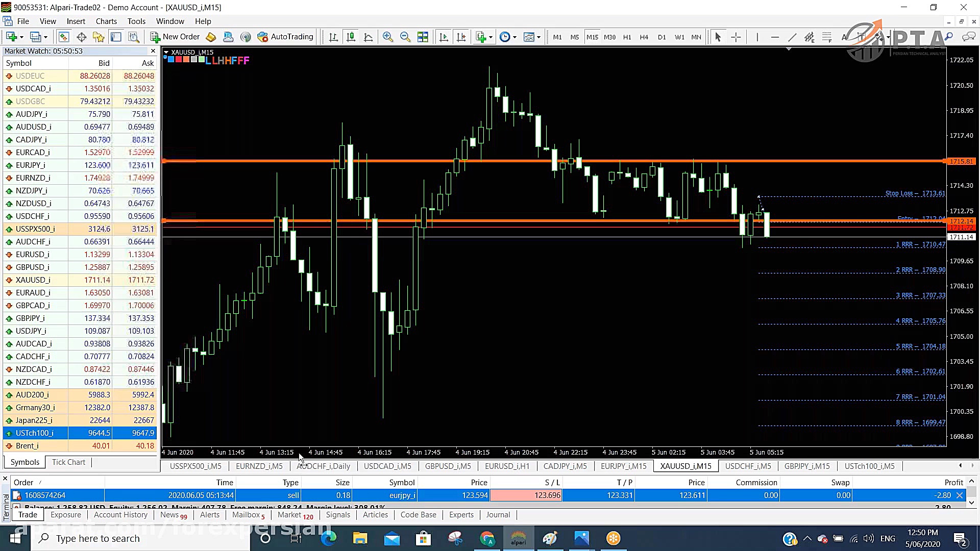Zoom in on the chart

(x=388, y=36)
